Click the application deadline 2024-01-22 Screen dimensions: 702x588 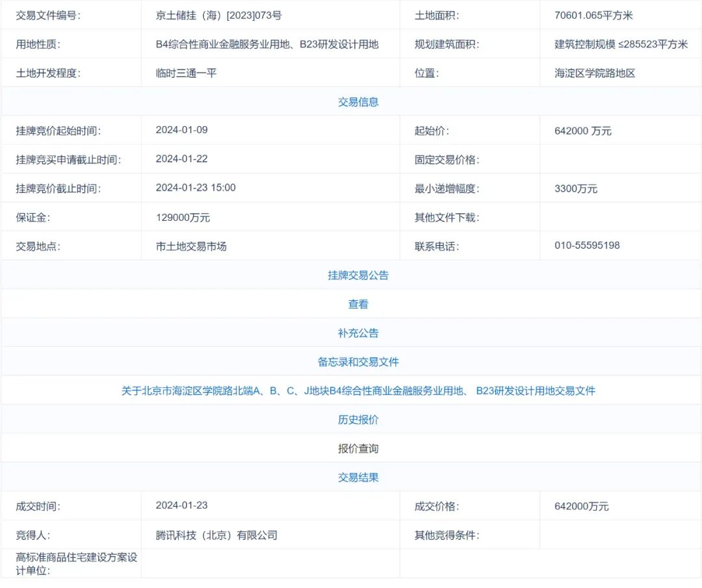coord(182,159)
